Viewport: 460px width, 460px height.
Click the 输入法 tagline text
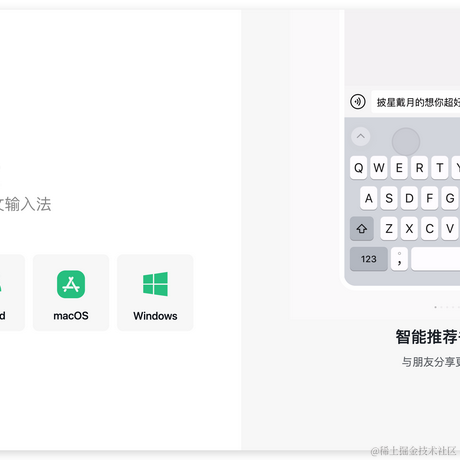pyautogui.click(x=28, y=204)
